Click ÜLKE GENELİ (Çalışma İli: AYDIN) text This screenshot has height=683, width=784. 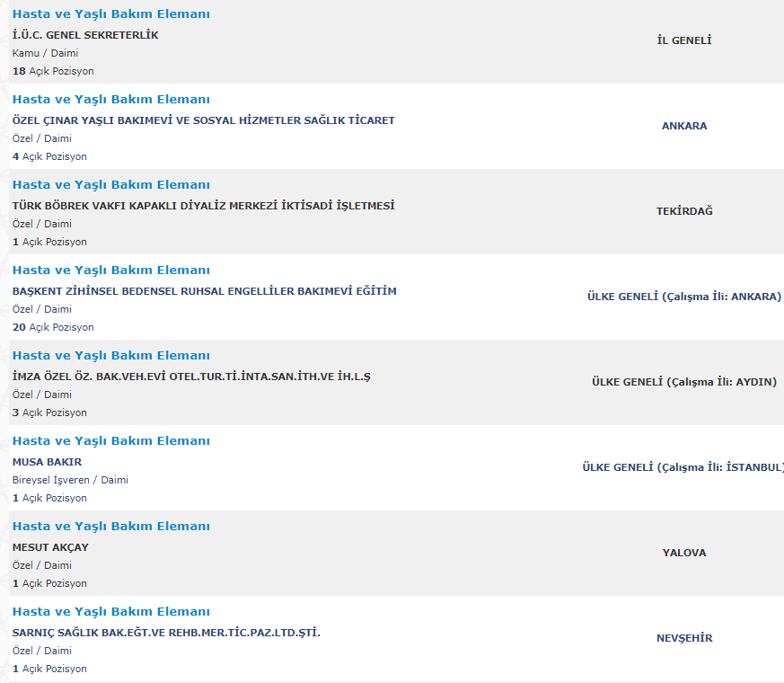684,382
